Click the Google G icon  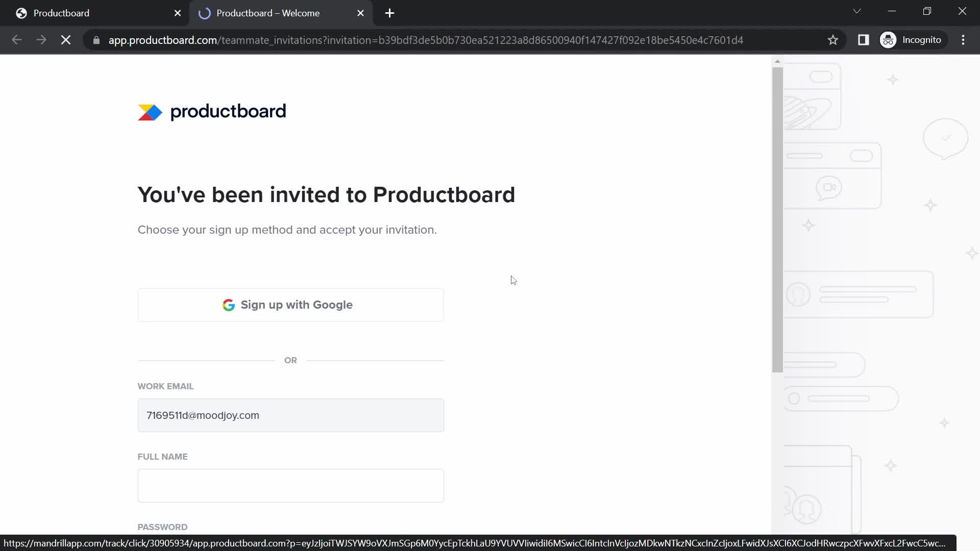pos(229,305)
